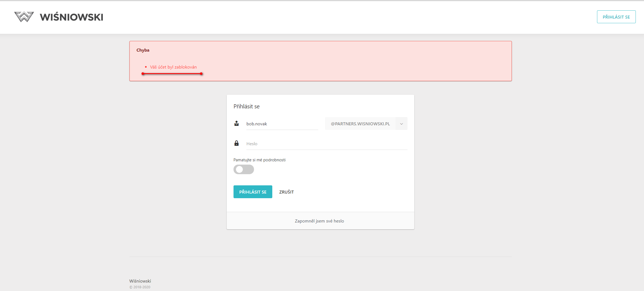Click the chevron arrow of the domain selector
The height and width of the screenshot is (291, 644).
[401, 124]
